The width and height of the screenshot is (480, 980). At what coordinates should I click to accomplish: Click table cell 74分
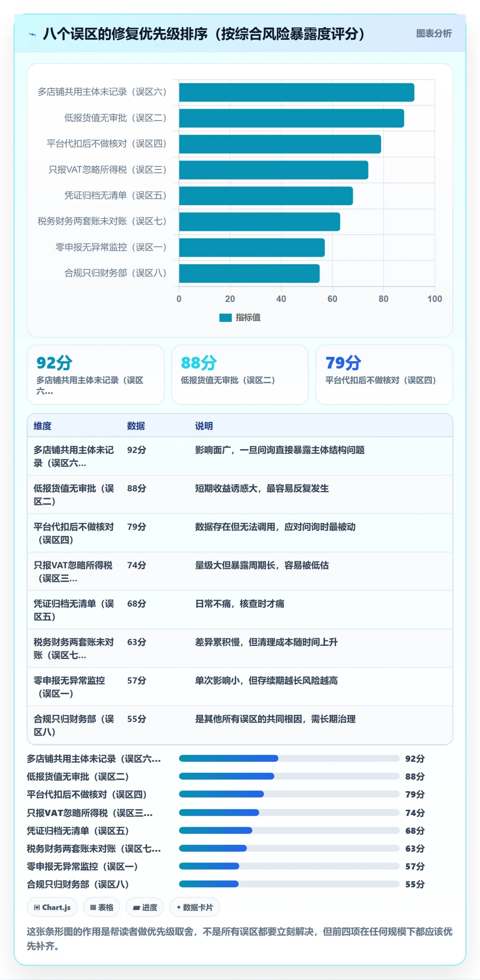[137, 565]
